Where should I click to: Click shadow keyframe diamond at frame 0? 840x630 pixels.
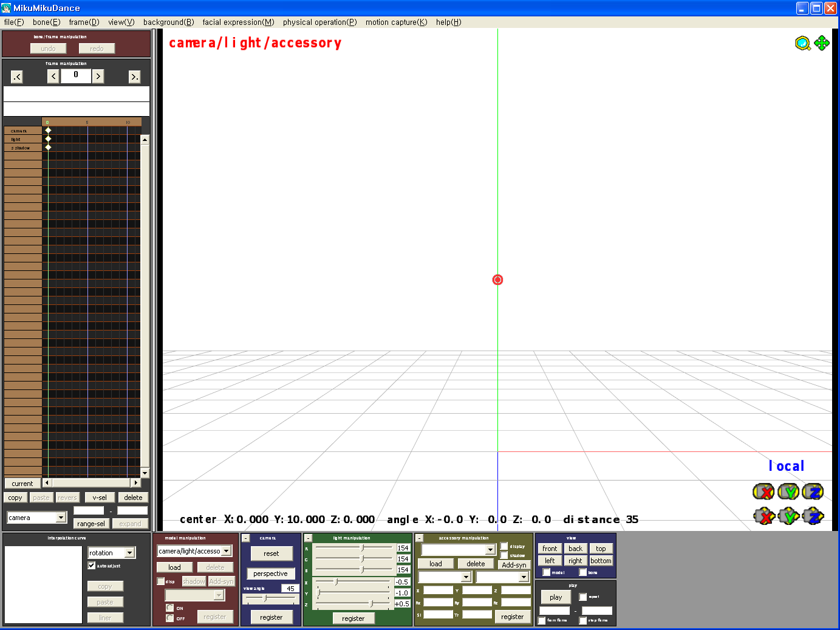[x=48, y=147]
